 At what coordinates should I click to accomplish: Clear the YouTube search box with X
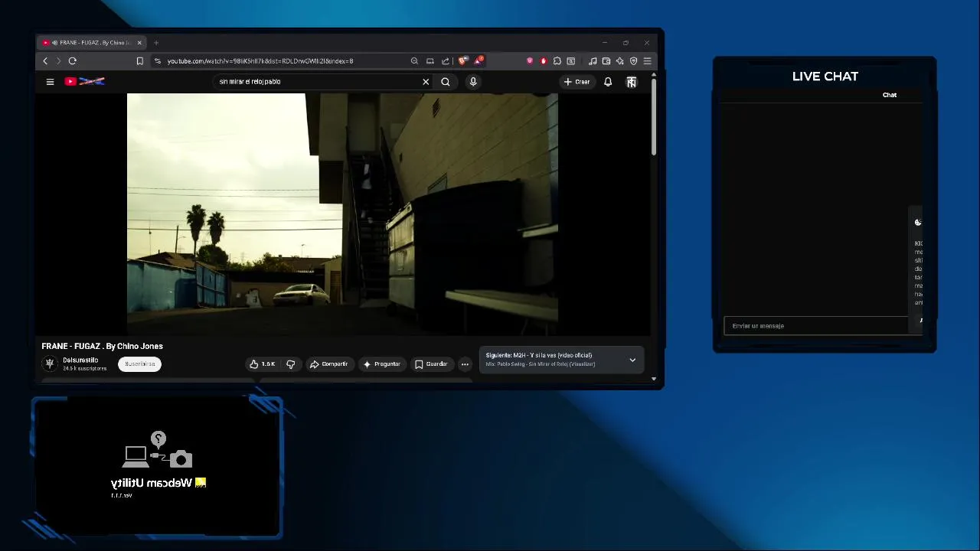pos(426,82)
